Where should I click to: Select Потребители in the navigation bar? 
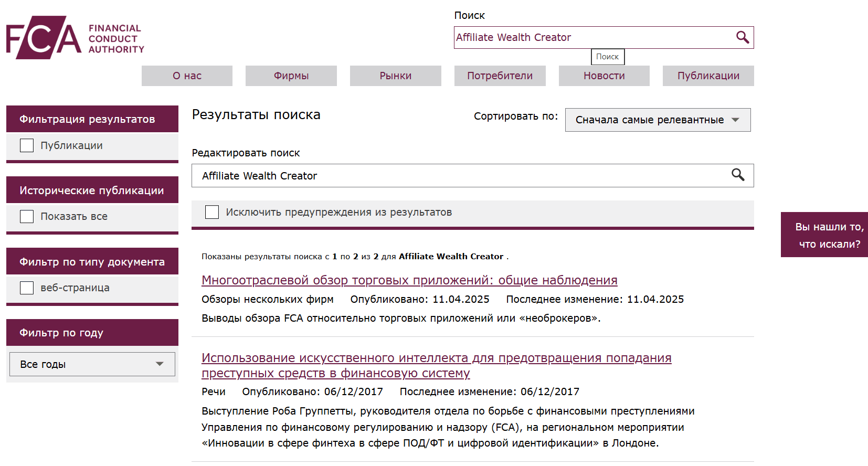click(500, 76)
